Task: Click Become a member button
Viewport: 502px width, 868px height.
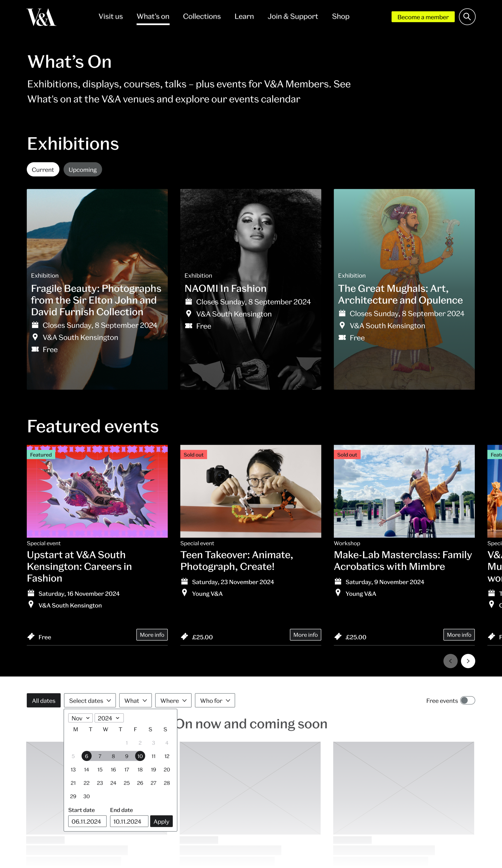Action: click(423, 17)
